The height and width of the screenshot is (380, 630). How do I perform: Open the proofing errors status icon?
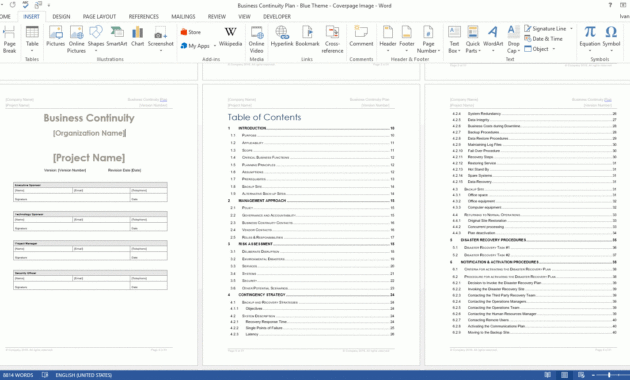click(x=45, y=375)
